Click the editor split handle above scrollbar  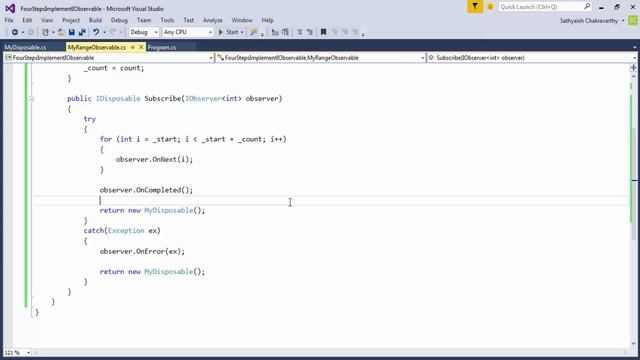(634, 68)
